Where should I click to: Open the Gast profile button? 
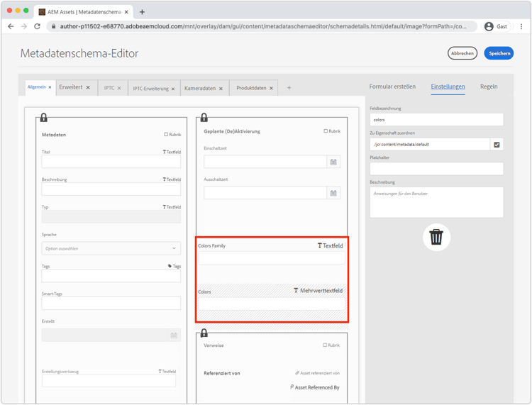(497, 26)
